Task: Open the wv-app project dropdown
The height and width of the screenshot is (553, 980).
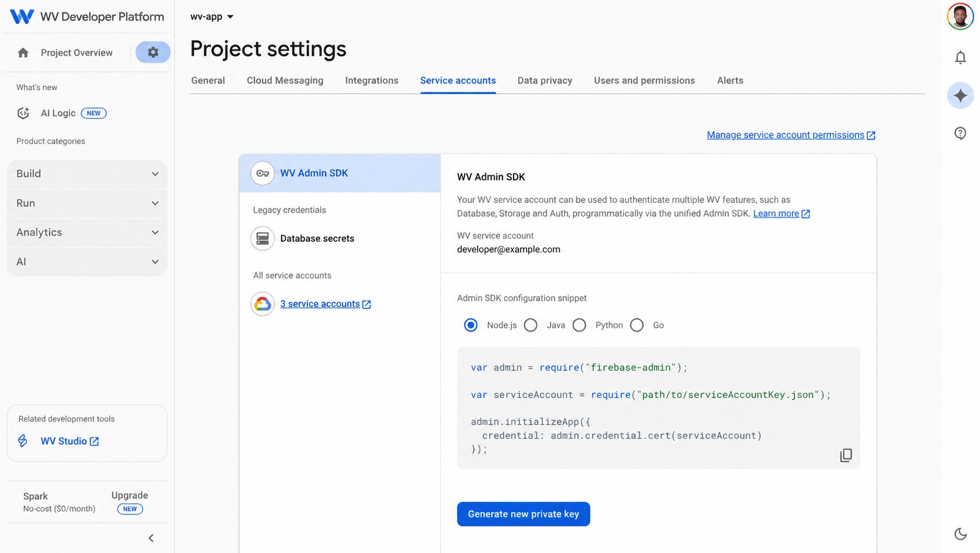Action: [x=212, y=16]
